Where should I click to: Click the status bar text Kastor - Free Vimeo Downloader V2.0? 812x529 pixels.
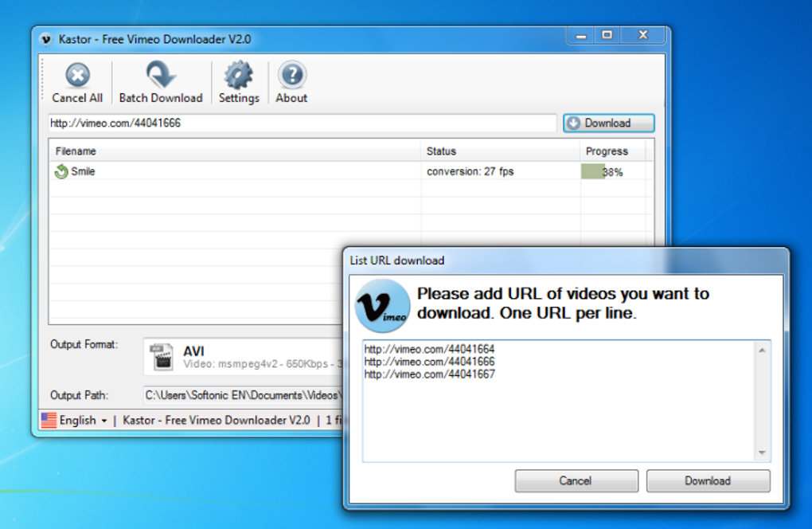pos(217,420)
